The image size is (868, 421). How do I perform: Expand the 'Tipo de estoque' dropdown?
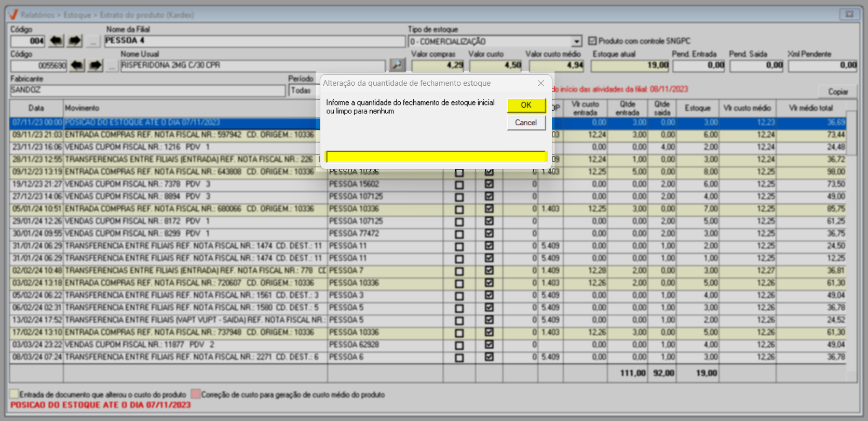pyautogui.click(x=576, y=41)
